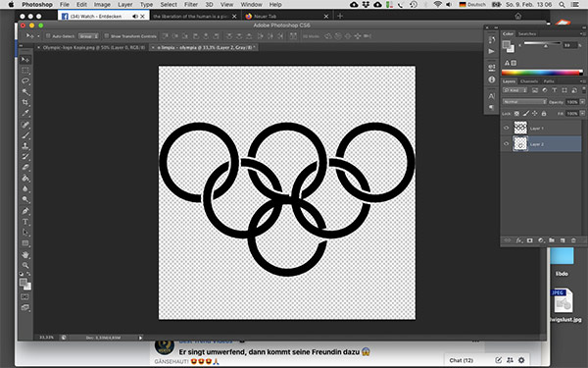
Task: Open the layer filter Kind dropdown
Action: click(x=514, y=90)
